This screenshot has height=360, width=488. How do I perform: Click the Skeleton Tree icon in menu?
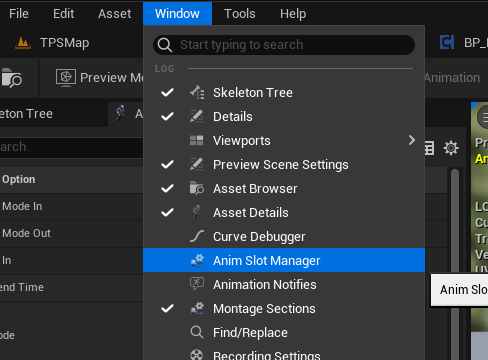(197, 92)
